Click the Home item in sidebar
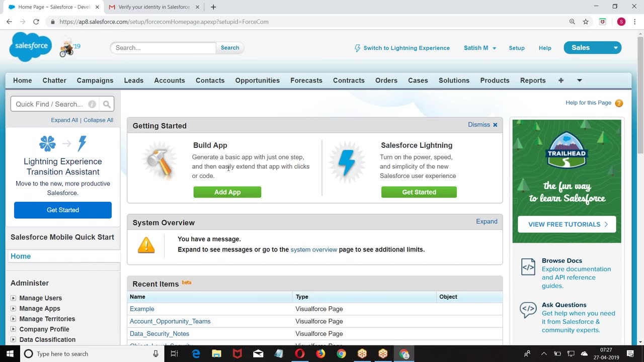The height and width of the screenshot is (362, 644). [x=21, y=256]
